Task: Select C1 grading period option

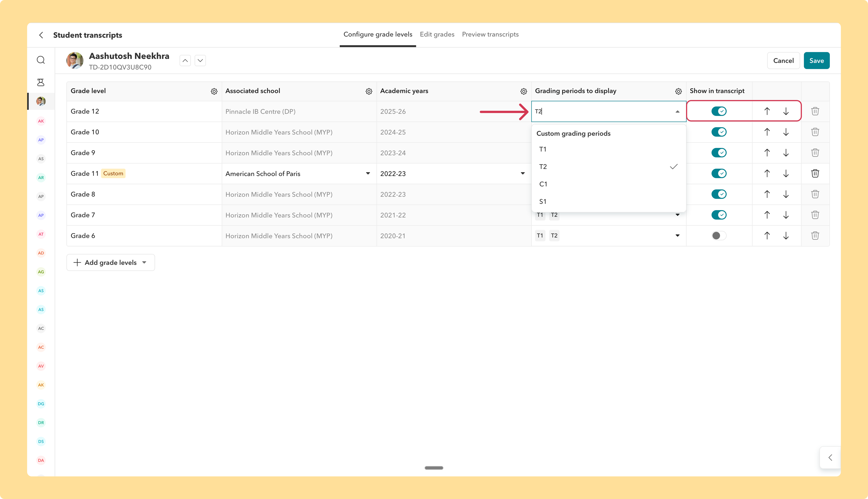Action: [609, 184]
